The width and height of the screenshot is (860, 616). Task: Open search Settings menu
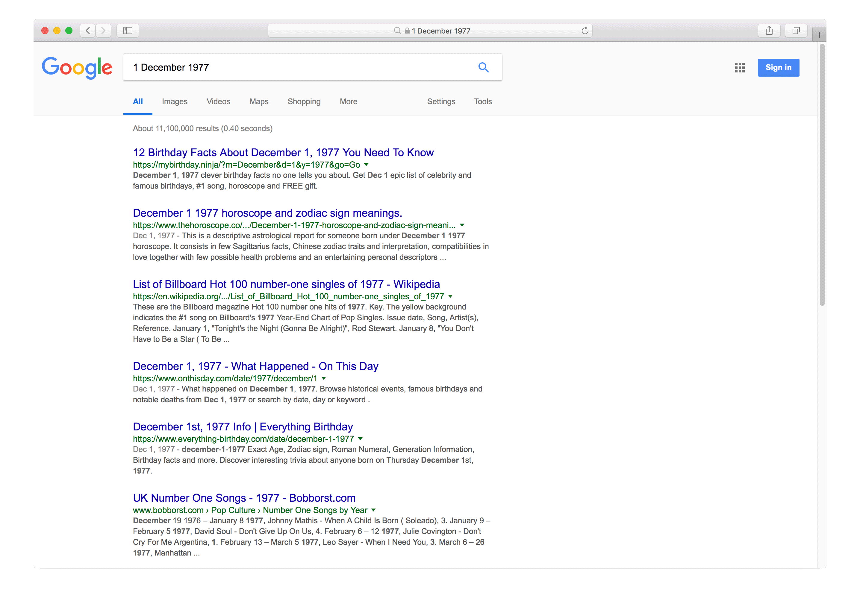click(x=441, y=101)
